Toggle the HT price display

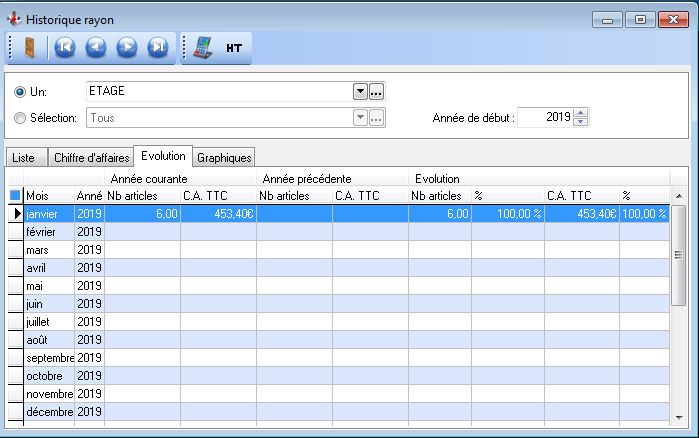tap(234, 47)
